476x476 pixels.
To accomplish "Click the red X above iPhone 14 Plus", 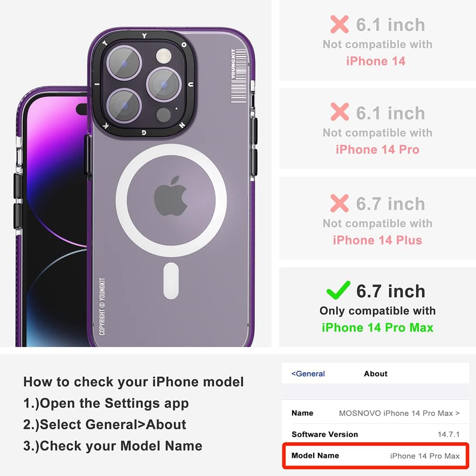I will (x=339, y=203).
